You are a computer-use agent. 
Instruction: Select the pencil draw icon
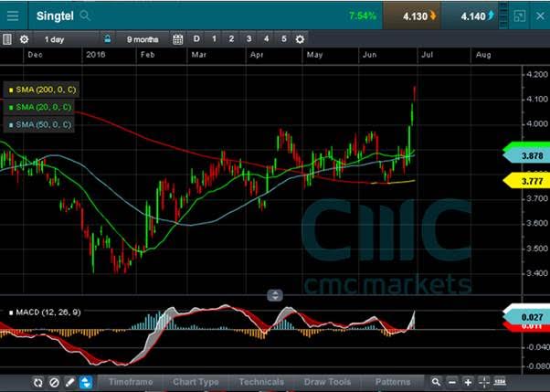point(70,382)
